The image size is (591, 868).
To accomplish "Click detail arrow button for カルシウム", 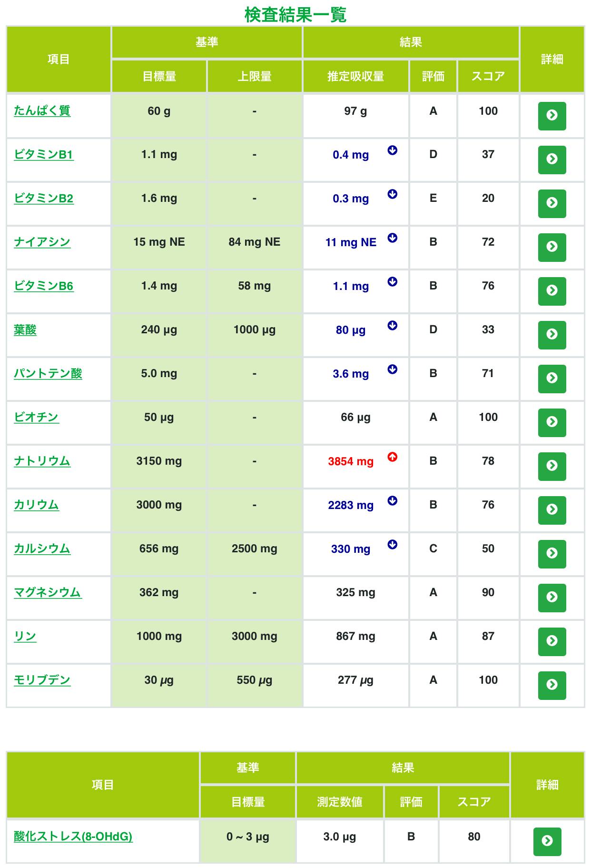I will 552,554.
